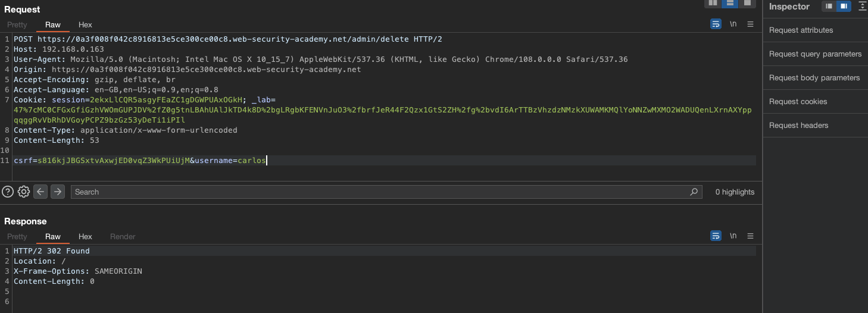The width and height of the screenshot is (868, 313).
Task: Toggle non-printable characters in Request editor
Action: point(733,24)
